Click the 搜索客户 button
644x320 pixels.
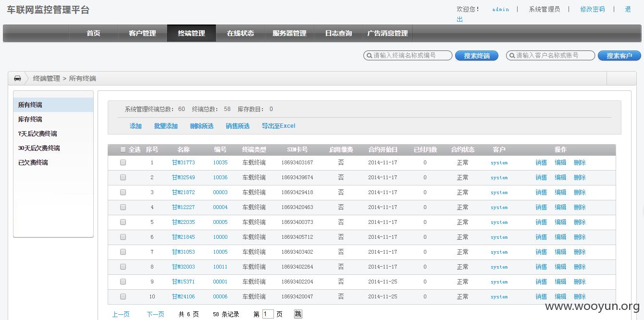[x=619, y=56]
